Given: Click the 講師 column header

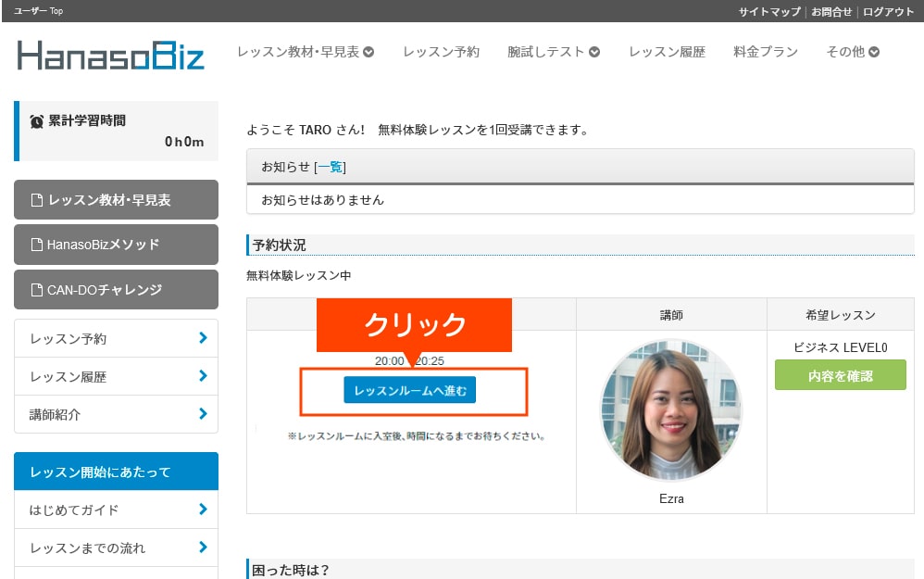Looking at the screenshot, I should (671, 315).
